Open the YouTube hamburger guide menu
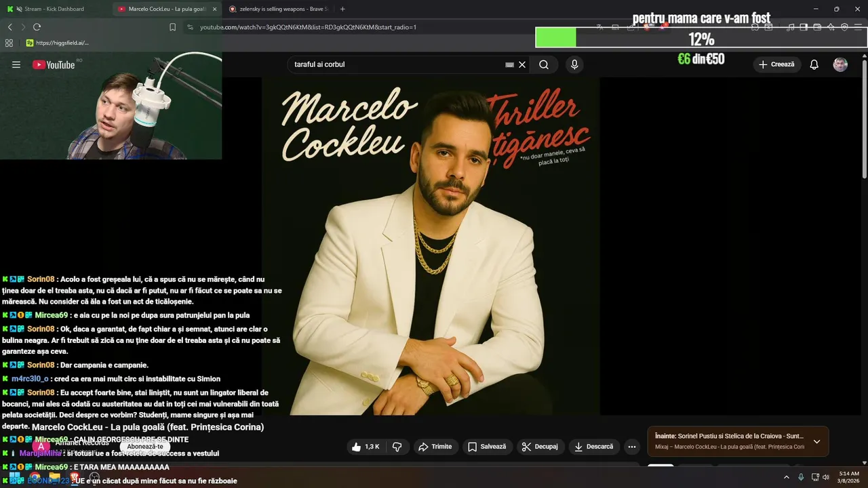This screenshot has width=868, height=488. tap(16, 64)
